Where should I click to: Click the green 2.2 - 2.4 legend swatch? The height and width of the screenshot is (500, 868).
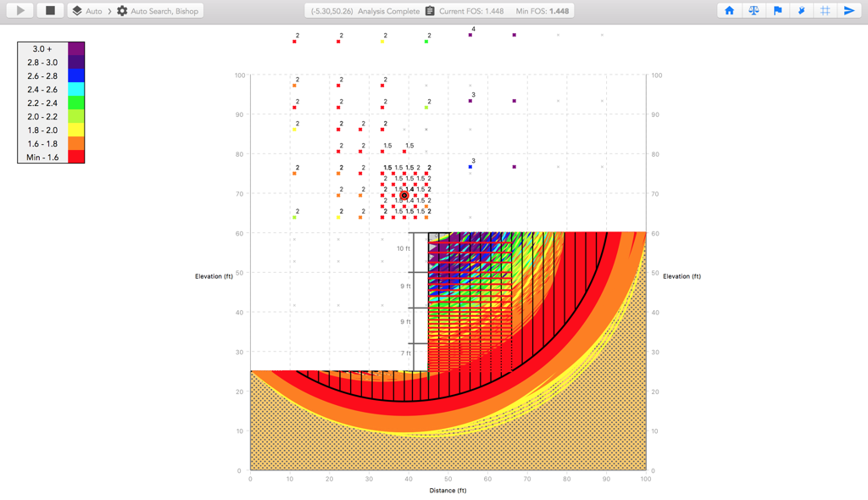[x=76, y=103]
